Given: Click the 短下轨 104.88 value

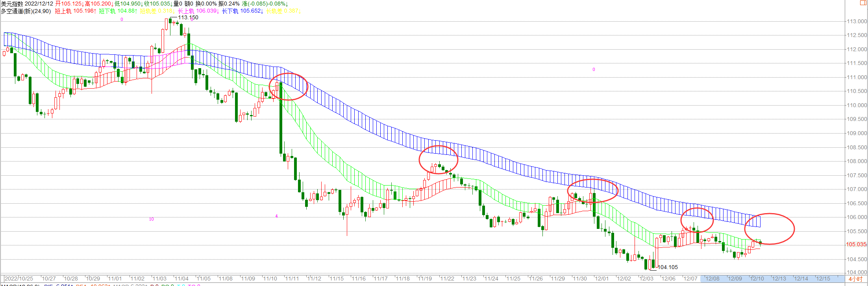Looking at the screenshot, I should pyautogui.click(x=118, y=11).
